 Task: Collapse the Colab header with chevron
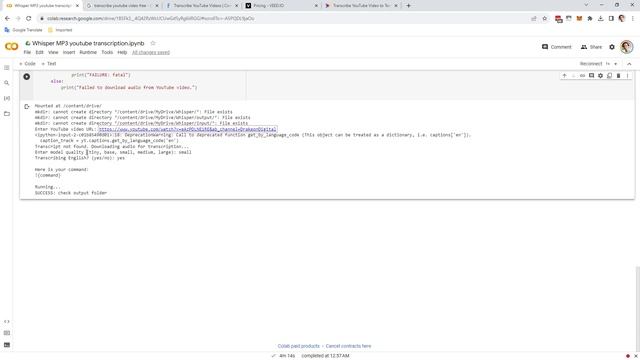[x=629, y=64]
